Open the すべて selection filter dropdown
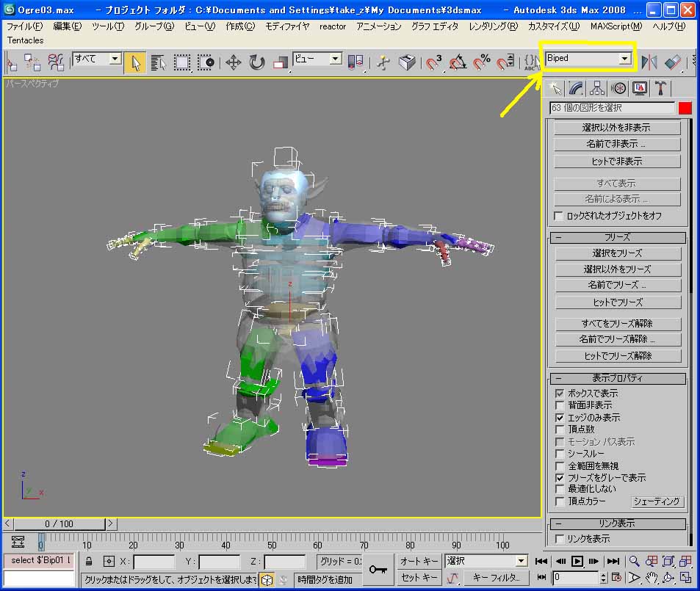This screenshot has width=700, height=591. click(115, 59)
